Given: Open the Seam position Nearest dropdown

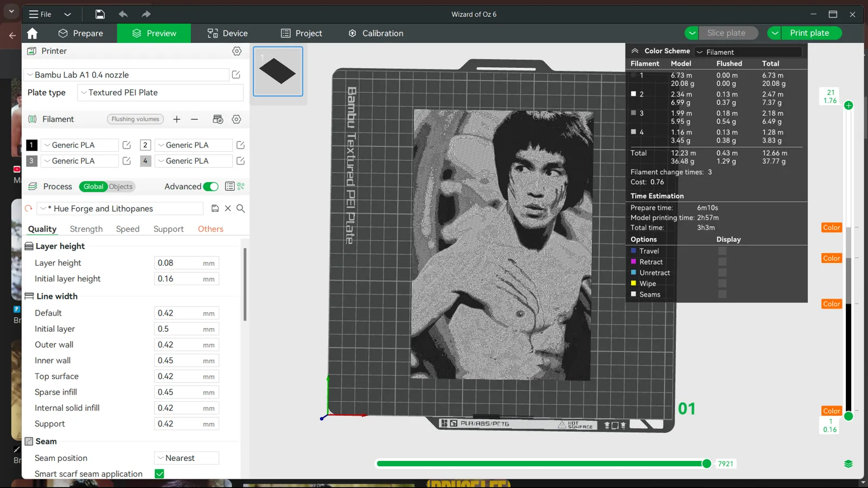Looking at the screenshot, I should click(187, 458).
